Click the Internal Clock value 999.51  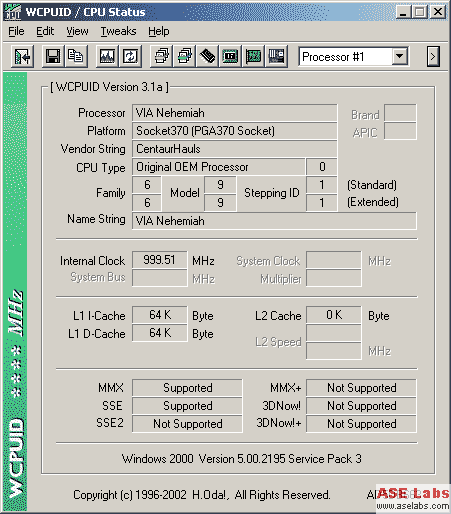click(x=159, y=260)
